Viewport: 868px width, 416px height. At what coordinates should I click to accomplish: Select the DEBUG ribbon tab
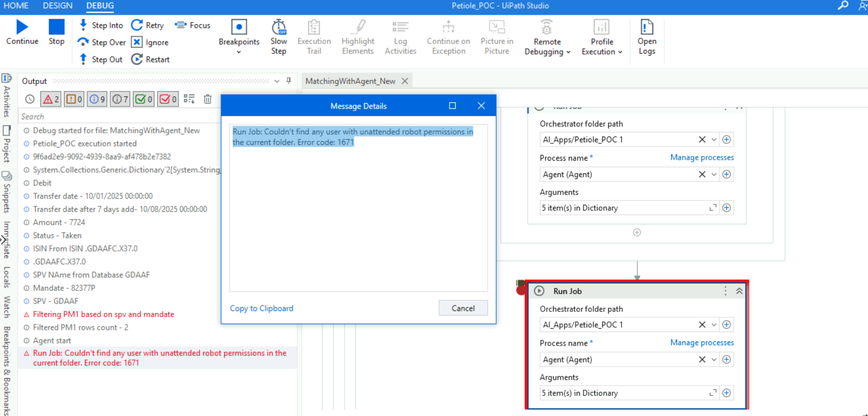click(100, 6)
